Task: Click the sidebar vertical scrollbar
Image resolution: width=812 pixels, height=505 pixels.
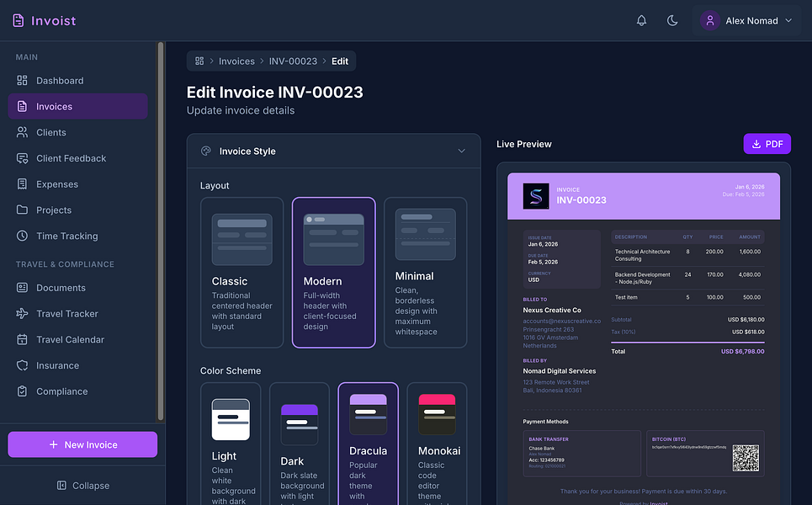Action: (161, 231)
